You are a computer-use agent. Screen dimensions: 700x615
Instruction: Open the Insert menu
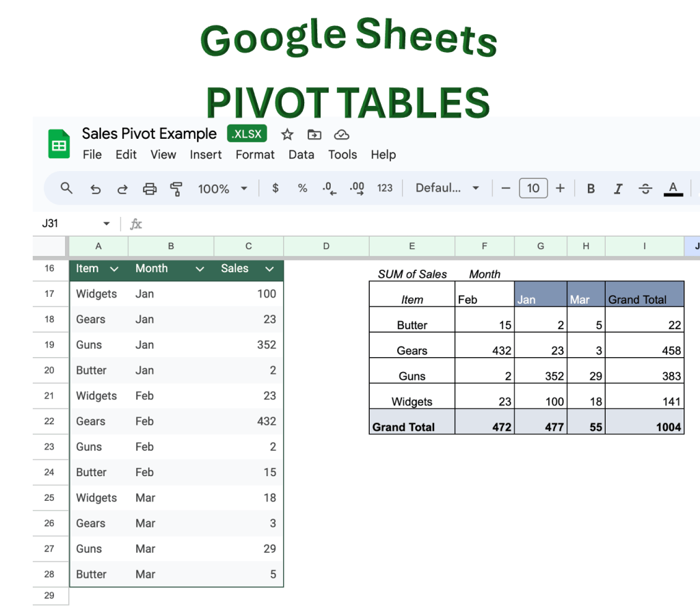pyautogui.click(x=205, y=155)
